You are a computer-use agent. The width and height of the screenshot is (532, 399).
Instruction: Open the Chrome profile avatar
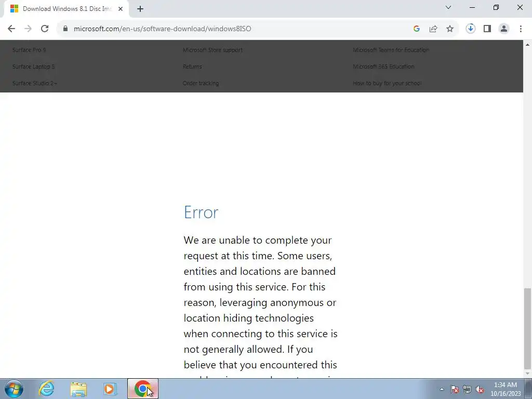point(504,29)
